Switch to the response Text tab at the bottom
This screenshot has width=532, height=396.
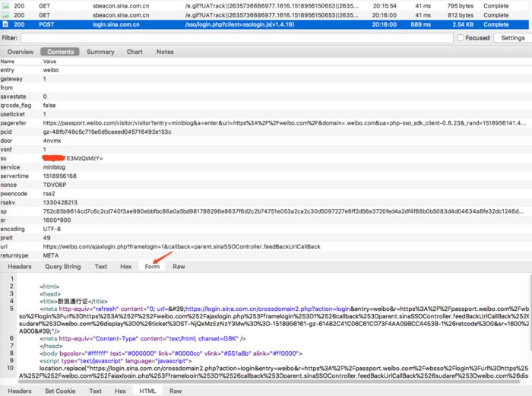point(95,391)
